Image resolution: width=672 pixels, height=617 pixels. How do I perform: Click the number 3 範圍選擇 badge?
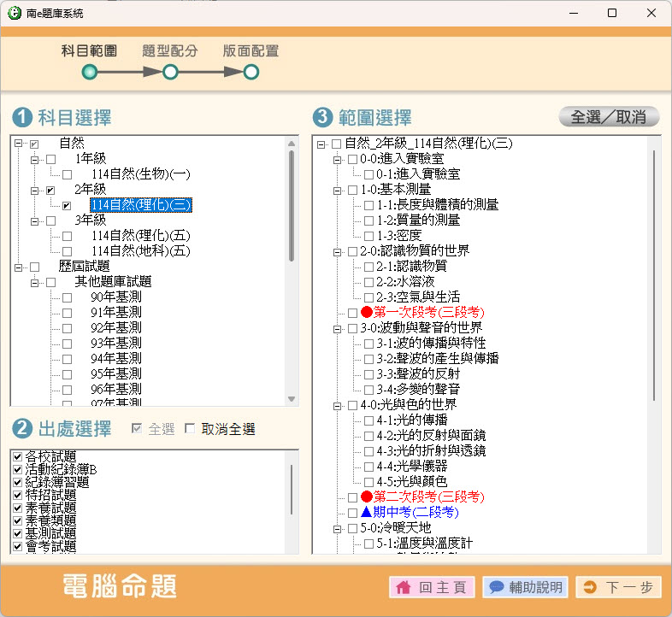tap(323, 117)
